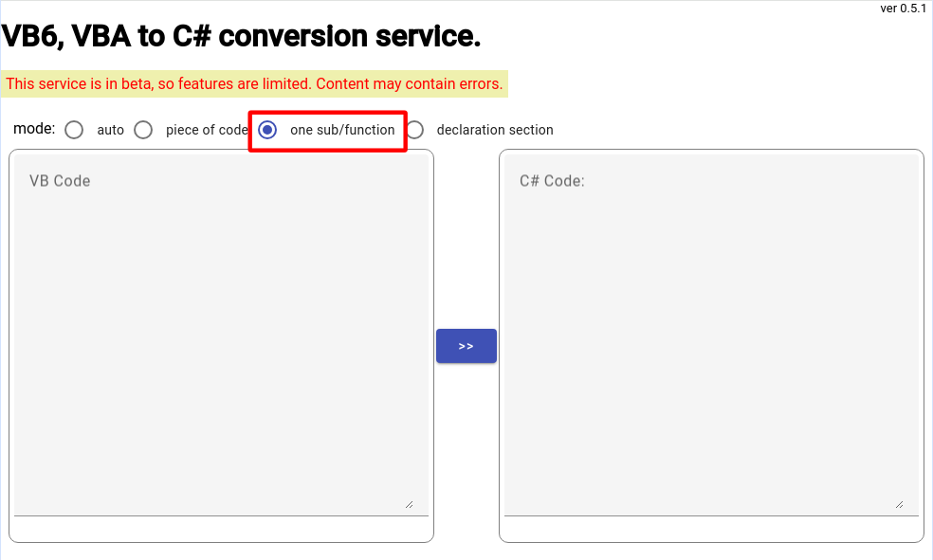
Task: Run conversion with the >> button
Action: (x=466, y=346)
